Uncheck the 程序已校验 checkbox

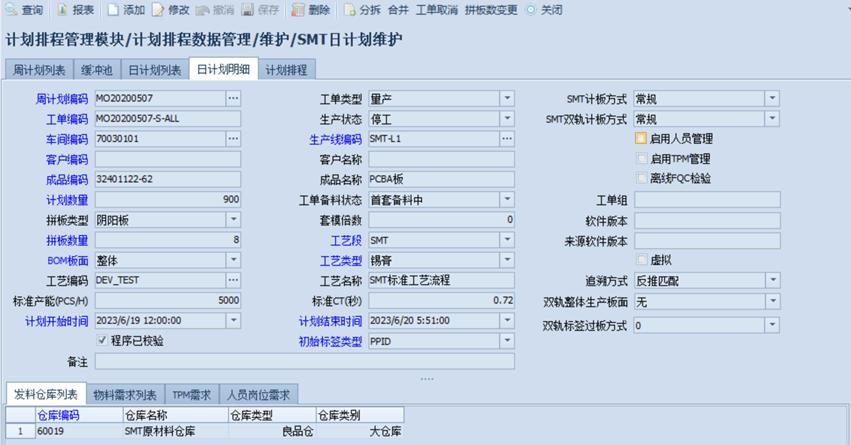click(x=101, y=341)
